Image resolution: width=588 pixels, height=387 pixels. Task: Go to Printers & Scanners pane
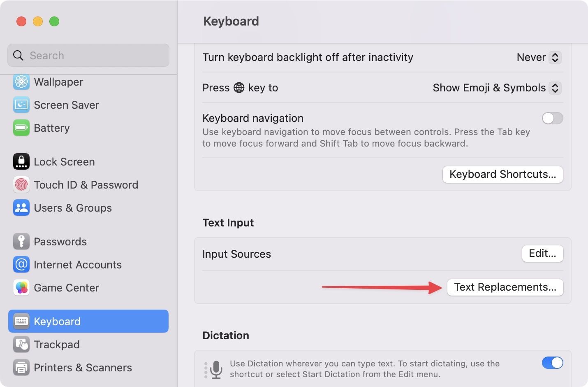pos(83,368)
